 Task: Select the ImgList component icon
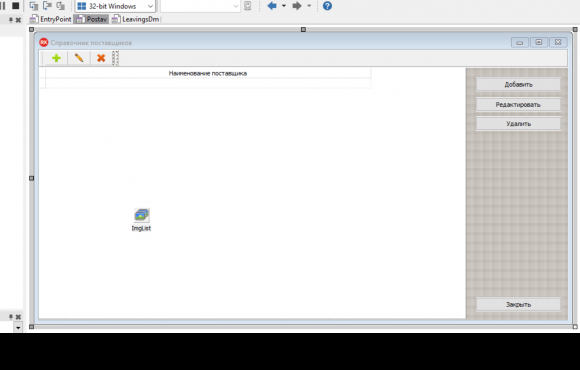click(x=141, y=215)
